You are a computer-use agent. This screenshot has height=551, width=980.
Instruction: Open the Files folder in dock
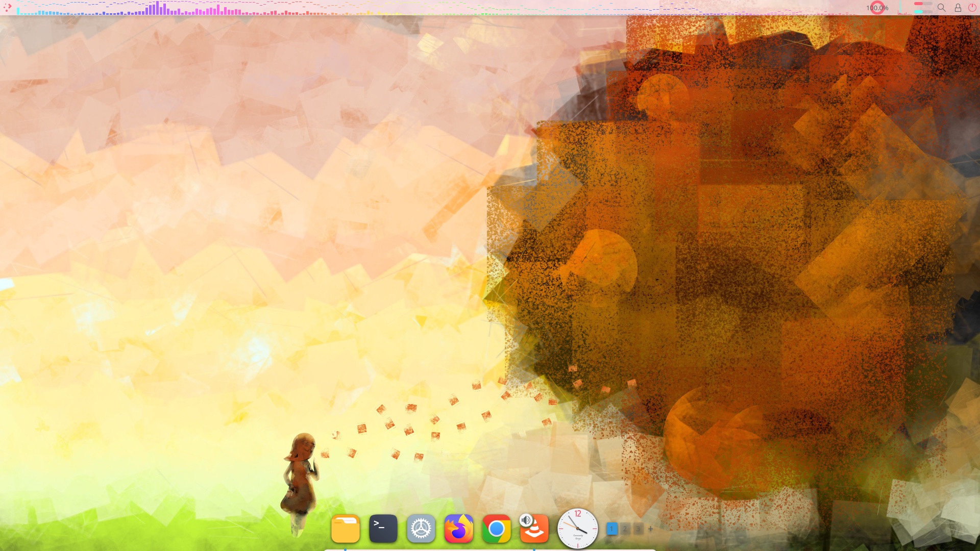click(x=346, y=529)
